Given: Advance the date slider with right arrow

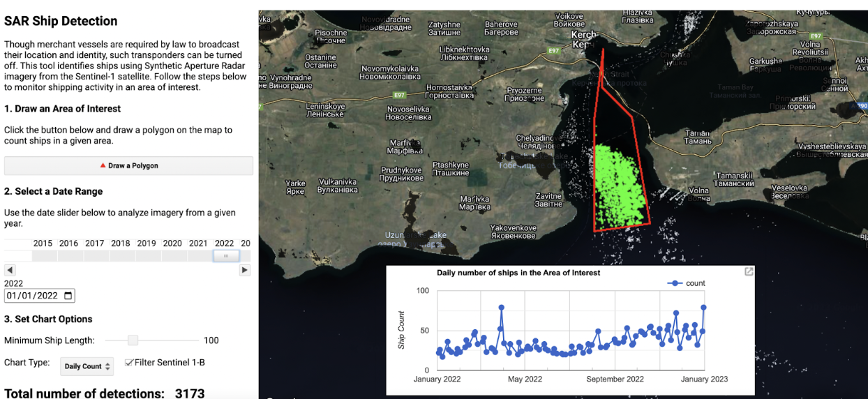Looking at the screenshot, I should tap(245, 270).
